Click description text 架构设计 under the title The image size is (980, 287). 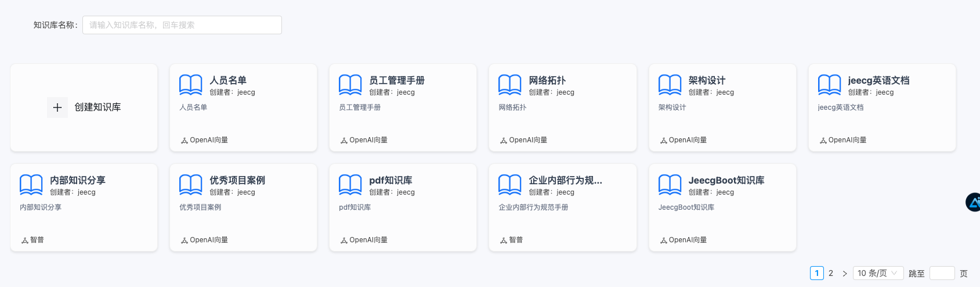click(x=672, y=107)
